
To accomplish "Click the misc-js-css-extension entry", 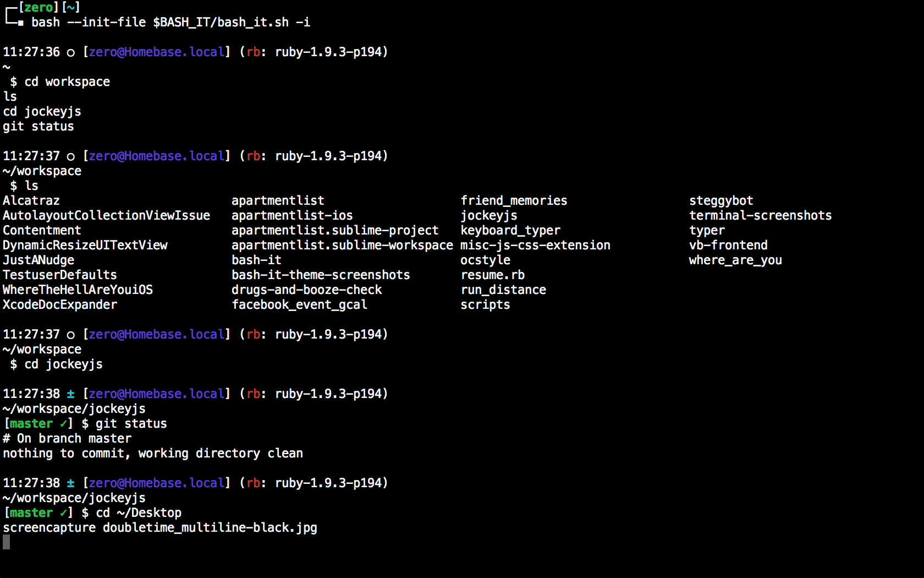I will [535, 245].
